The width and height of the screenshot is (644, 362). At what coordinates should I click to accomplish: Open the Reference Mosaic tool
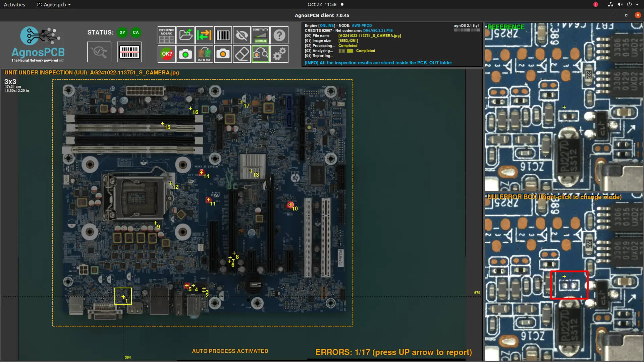click(166, 35)
